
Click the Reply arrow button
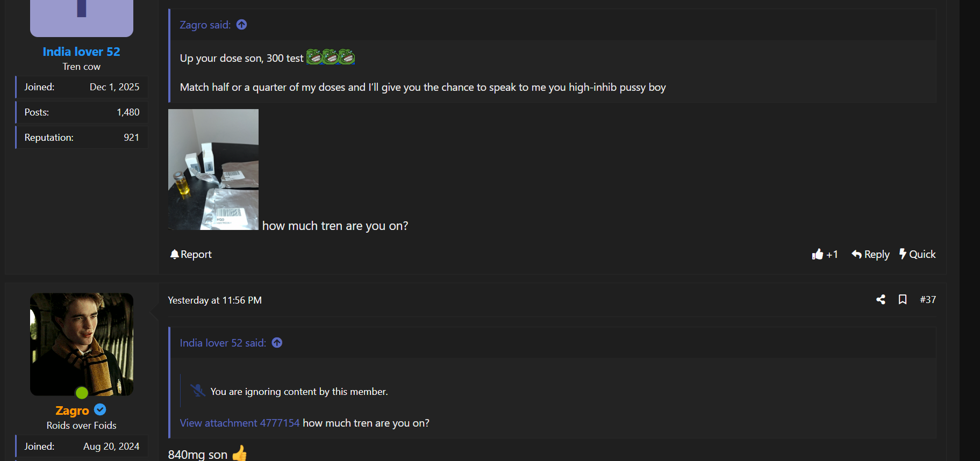click(870, 254)
